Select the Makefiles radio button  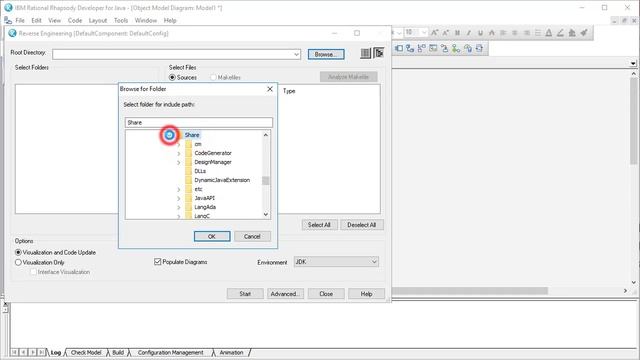213,77
